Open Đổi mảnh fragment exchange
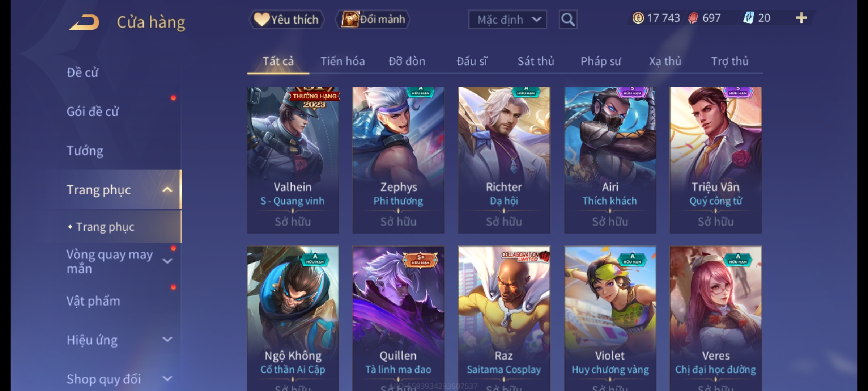This screenshot has height=391, width=868. click(x=373, y=19)
